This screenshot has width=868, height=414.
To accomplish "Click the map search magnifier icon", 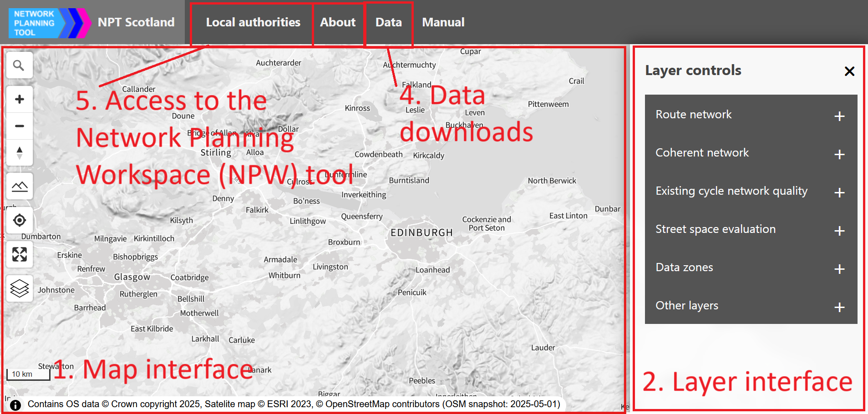I will [19, 66].
